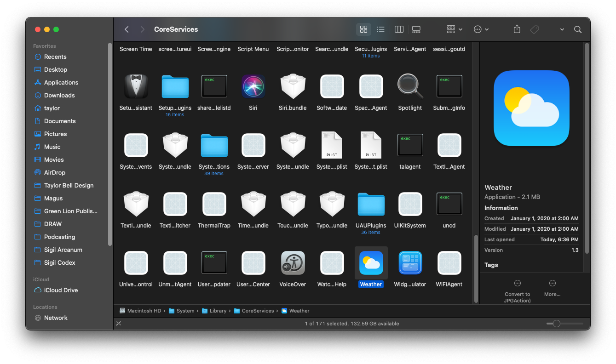The height and width of the screenshot is (364, 616).
Task: Switch to column view
Action: pyautogui.click(x=399, y=29)
